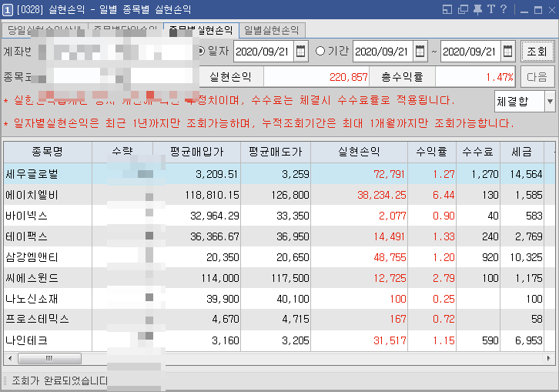The height and width of the screenshot is (392, 559).
Task: Click the screen layout icon in title bar
Action: point(447,10)
